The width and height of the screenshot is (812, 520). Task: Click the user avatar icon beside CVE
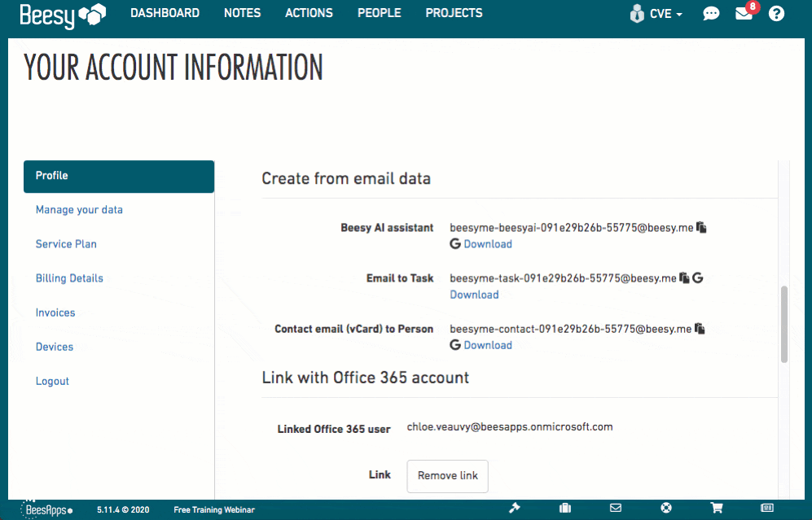[x=636, y=14]
